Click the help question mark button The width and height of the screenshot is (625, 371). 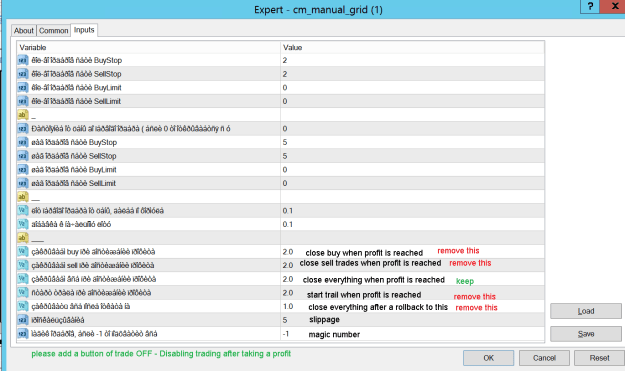coord(590,6)
